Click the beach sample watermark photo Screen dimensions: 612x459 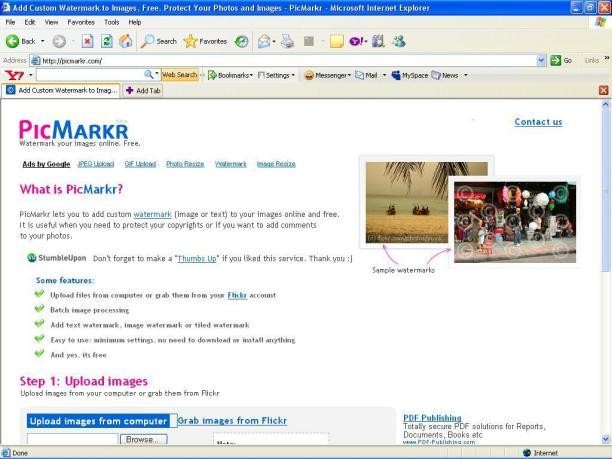[407, 202]
